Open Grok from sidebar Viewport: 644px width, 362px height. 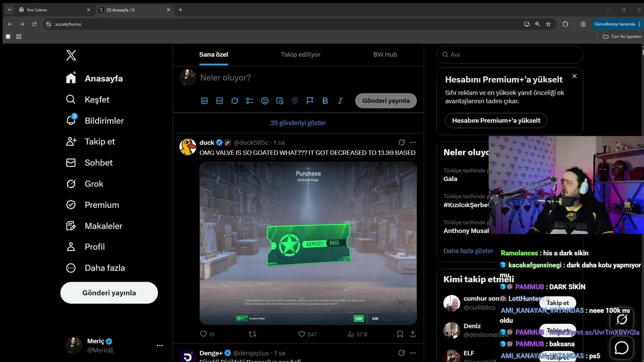84,184
